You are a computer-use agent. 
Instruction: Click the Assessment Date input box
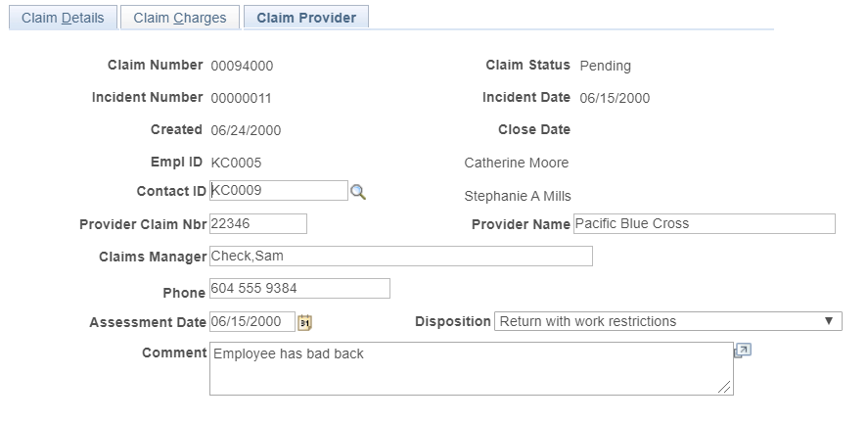point(251,322)
